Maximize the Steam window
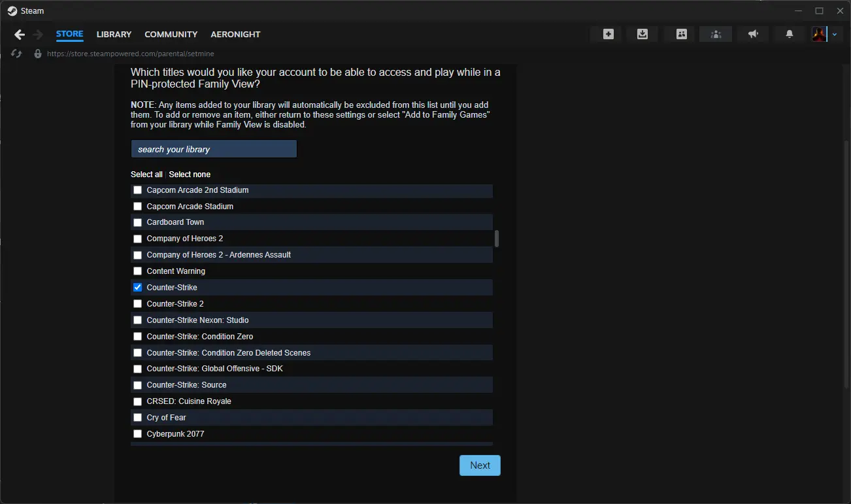This screenshot has height=504, width=851. [x=819, y=11]
